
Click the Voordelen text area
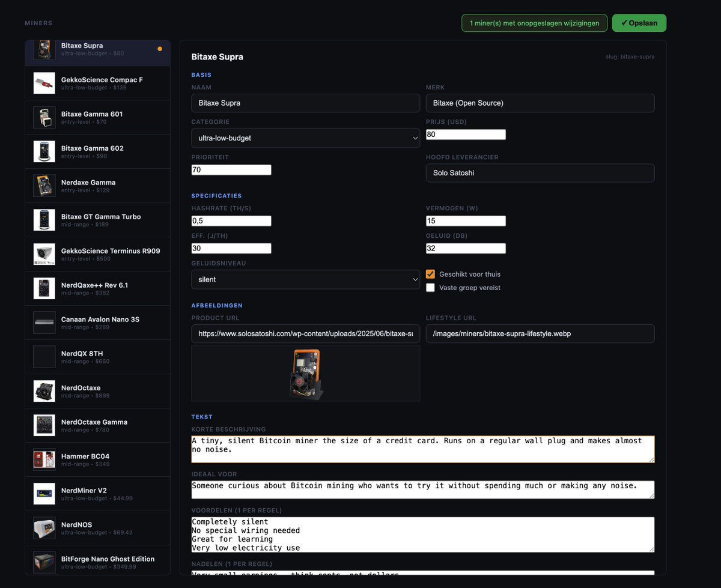(x=423, y=535)
